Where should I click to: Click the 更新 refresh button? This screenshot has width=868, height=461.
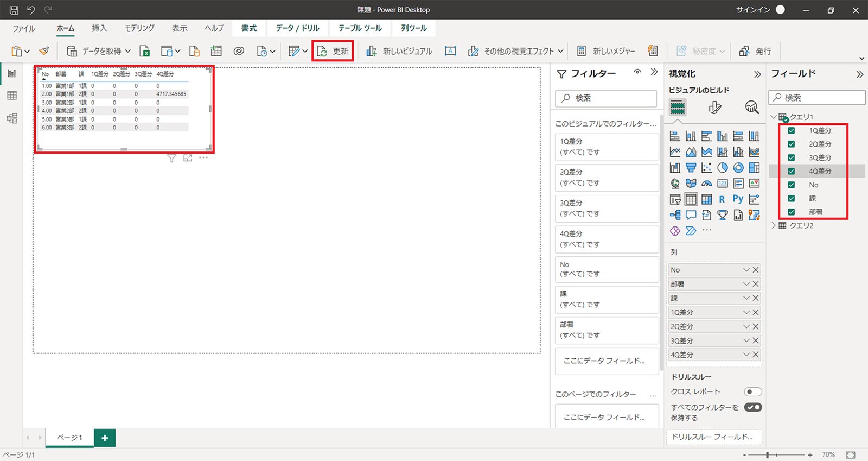tap(333, 51)
